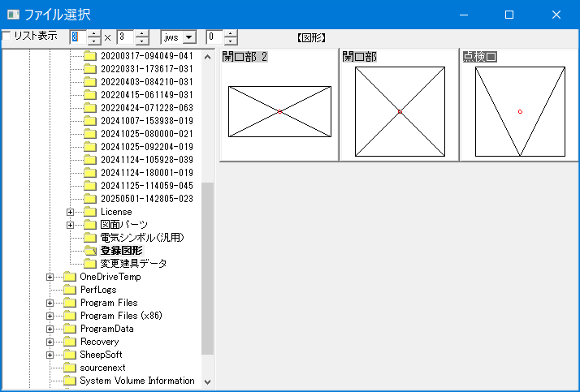The height and width of the screenshot is (392, 580).
Task: Minimize the ファイル選択 window
Action: point(464,15)
